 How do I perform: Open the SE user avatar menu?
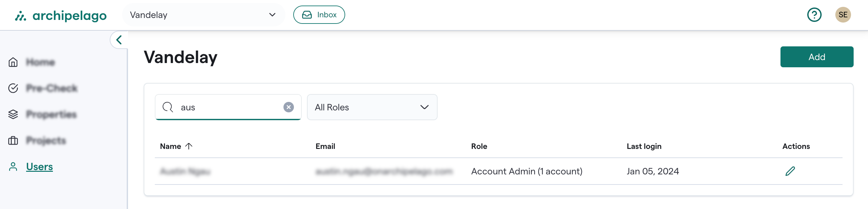coord(844,14)
